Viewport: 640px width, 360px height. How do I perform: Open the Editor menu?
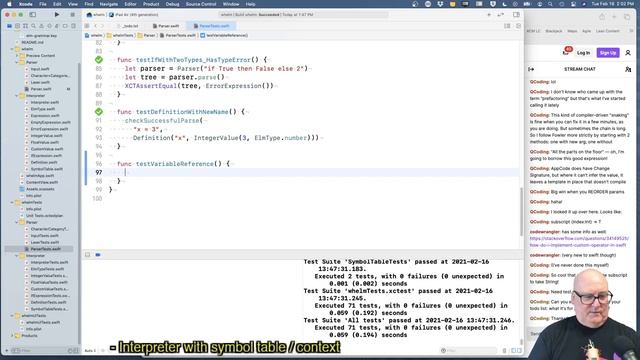[130, 4]
